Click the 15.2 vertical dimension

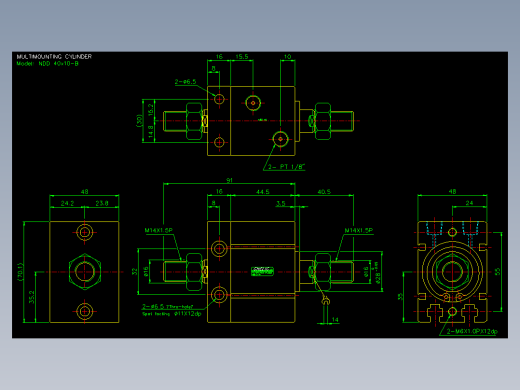pyautogui.click(x=151, y=110)
